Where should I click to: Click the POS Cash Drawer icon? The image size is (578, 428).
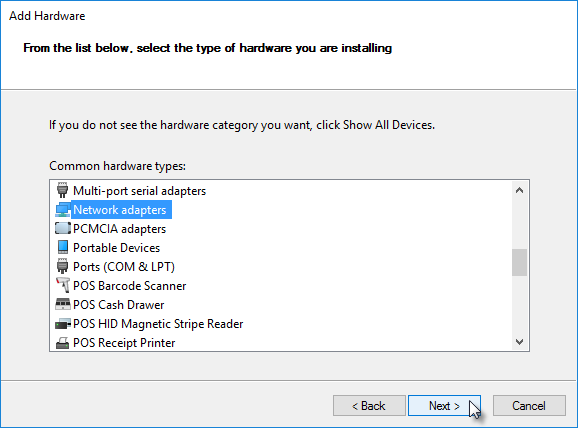(63, 304)
